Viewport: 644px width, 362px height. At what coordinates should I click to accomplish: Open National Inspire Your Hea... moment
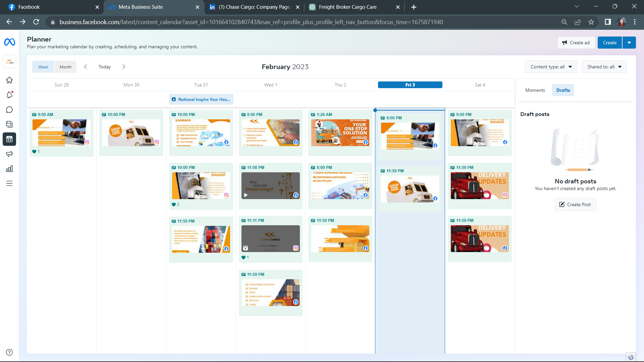point(201,100)
